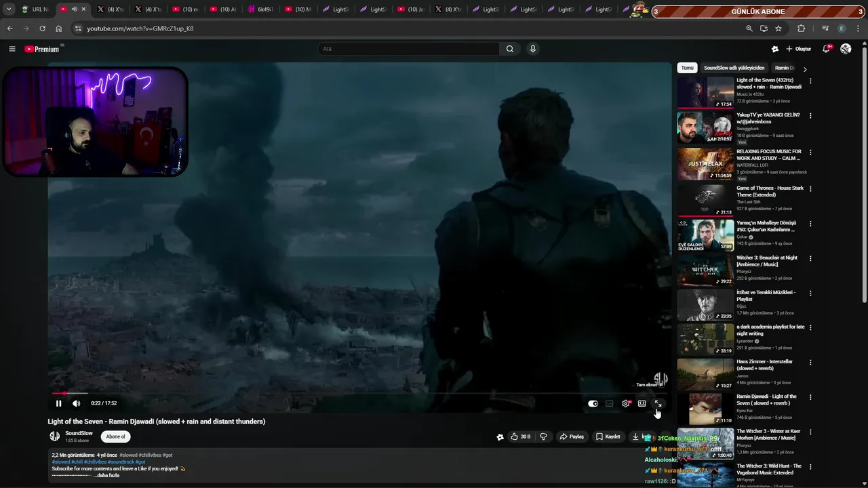
Task: Switch to the URL N browser tab
Action: pyautogui.click(x=35, y=9)
